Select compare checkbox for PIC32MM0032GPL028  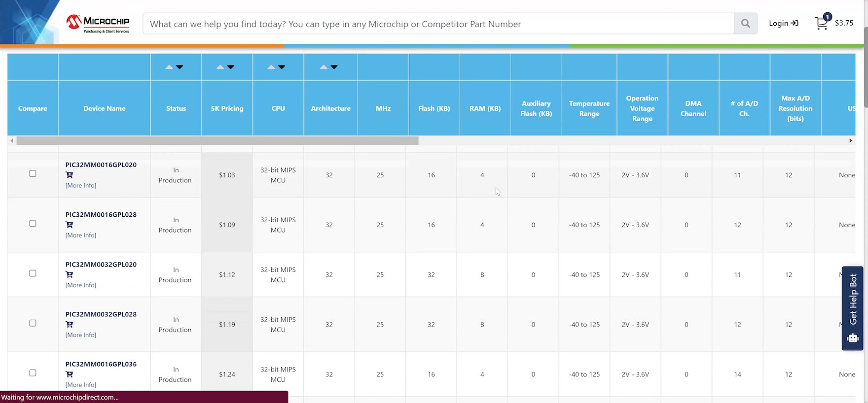pyautogui.click(x=33, y=323)
